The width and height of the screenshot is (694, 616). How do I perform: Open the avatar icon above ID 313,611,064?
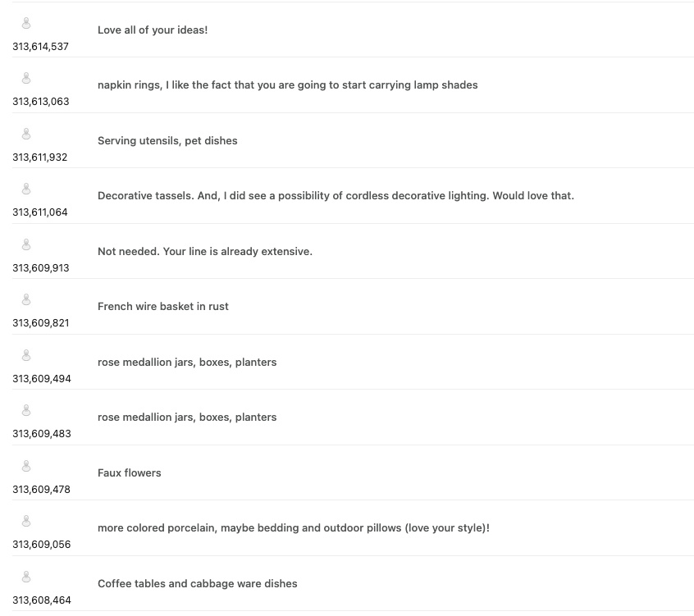26,189
